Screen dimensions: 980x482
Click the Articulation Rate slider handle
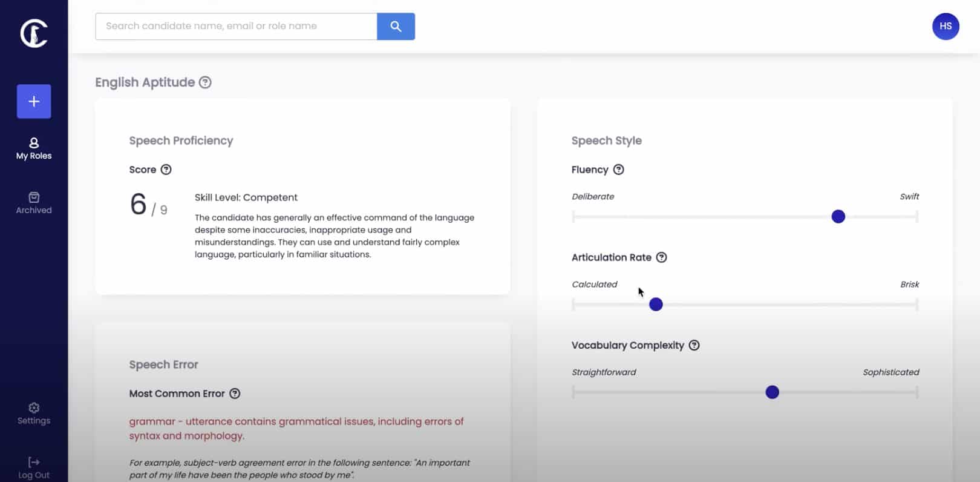point(656,305)
